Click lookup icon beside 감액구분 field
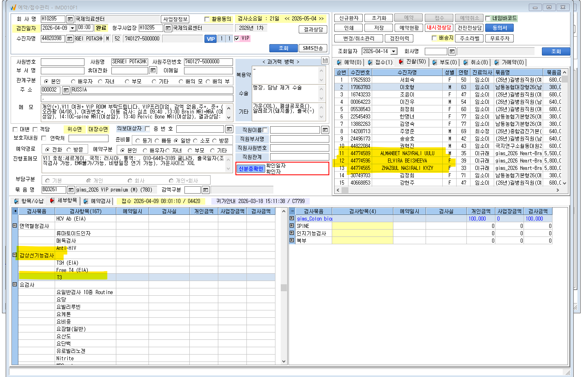588x377 pixels. coord(206,190)
